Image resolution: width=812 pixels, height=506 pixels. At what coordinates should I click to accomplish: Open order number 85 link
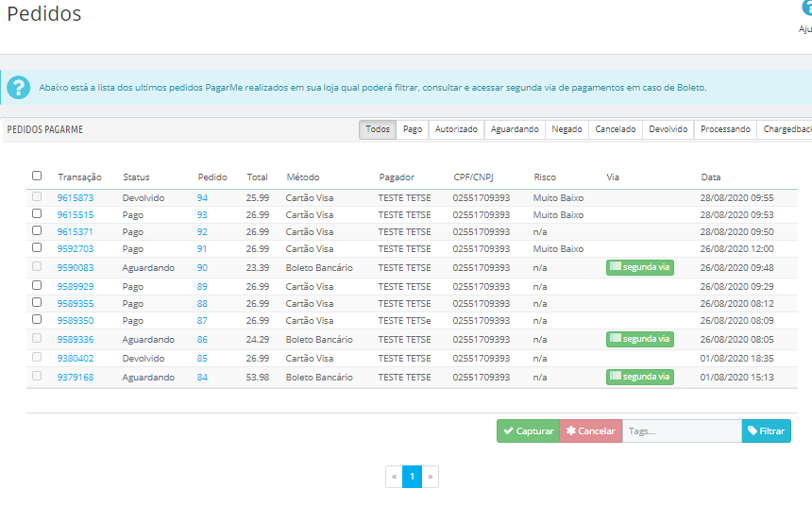click(202, 359)
